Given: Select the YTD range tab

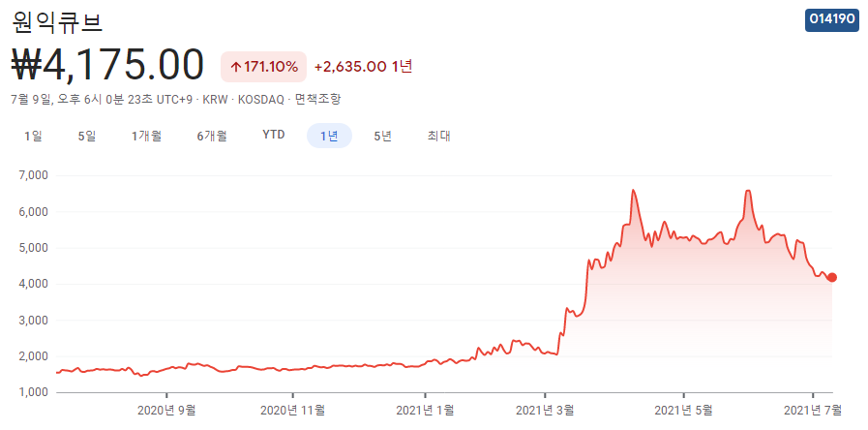Looking at the screenshot, I should click(x=274, y=136).
